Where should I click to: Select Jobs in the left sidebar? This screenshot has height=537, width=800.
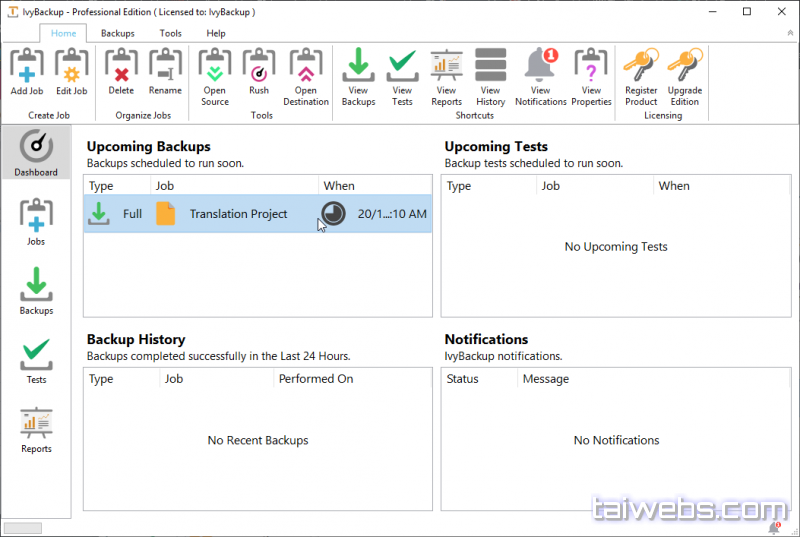(x=36, y=222)
